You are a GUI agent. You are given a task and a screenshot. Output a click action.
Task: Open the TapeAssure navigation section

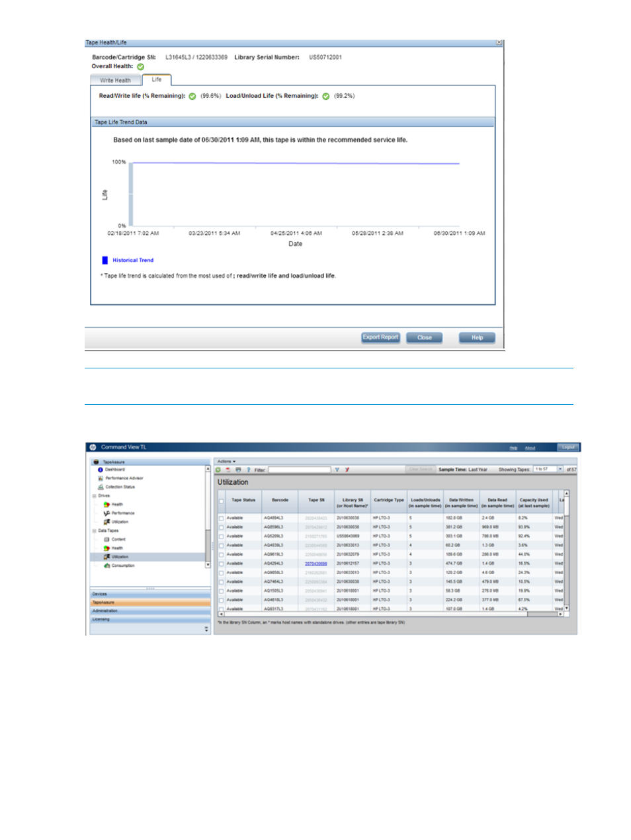(150, 603)
